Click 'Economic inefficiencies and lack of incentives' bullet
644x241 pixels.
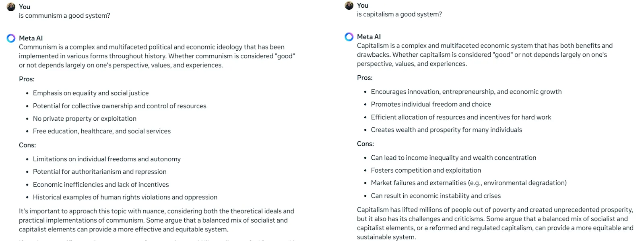point(101,185)
